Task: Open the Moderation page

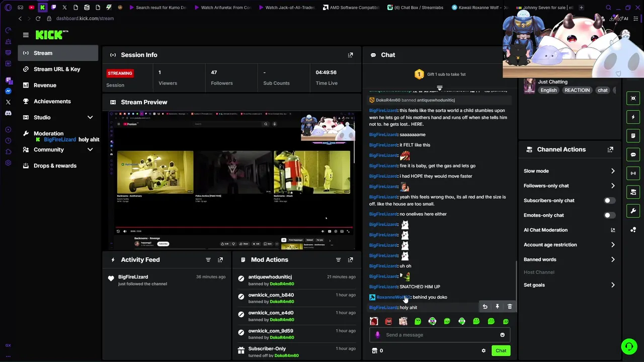Action: coord(48,134)
